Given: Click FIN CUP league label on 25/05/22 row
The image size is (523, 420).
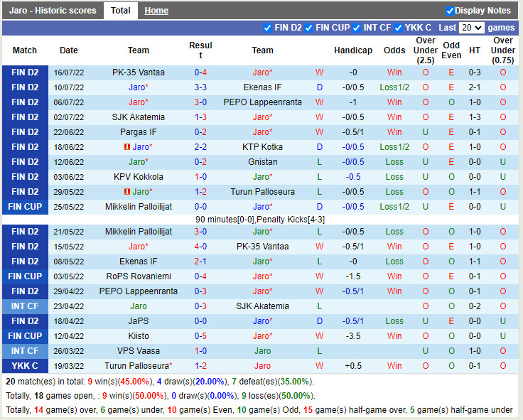Looking at the screenshot, I should point(25,207).
